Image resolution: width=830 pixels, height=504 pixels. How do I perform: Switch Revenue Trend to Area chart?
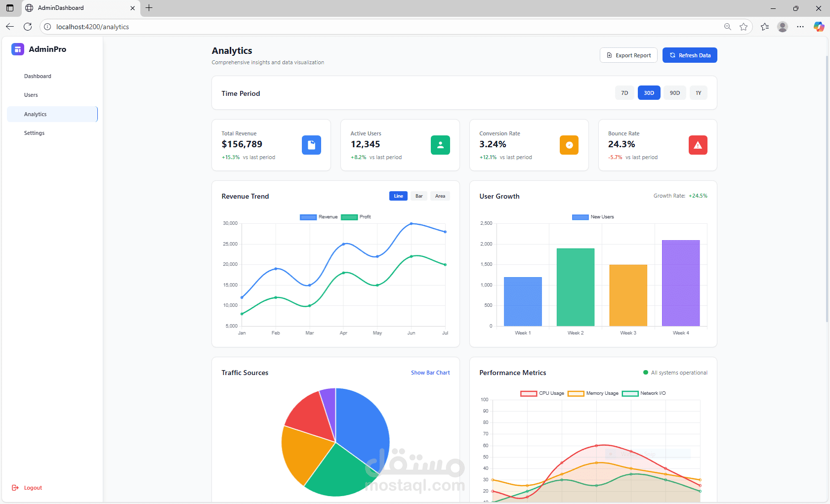pyautogui.click(x=440, y=196)
